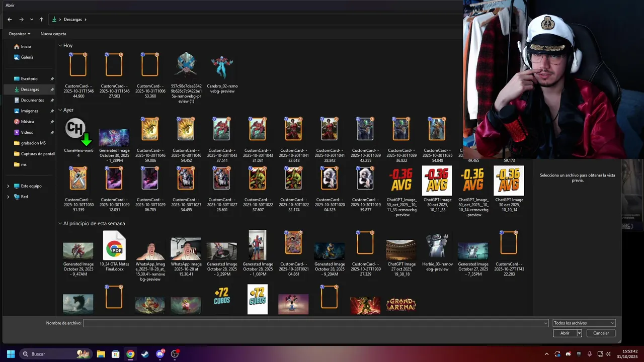
Task: Open Google Chrome from taskbar
Action: click(130, 354)
